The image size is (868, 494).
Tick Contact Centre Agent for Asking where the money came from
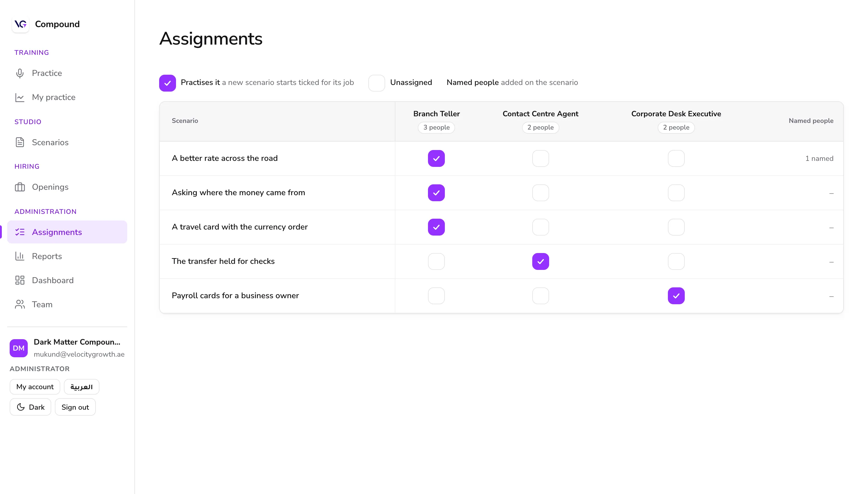540,193
